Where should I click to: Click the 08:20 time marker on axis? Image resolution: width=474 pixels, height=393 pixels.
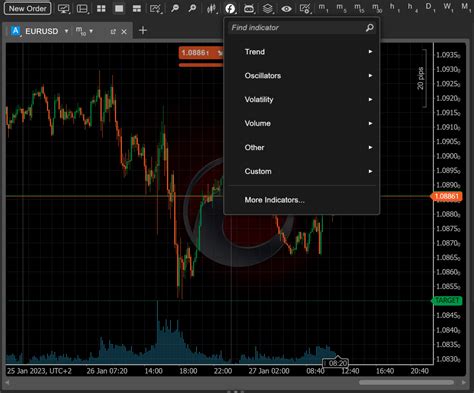(335, 363)
